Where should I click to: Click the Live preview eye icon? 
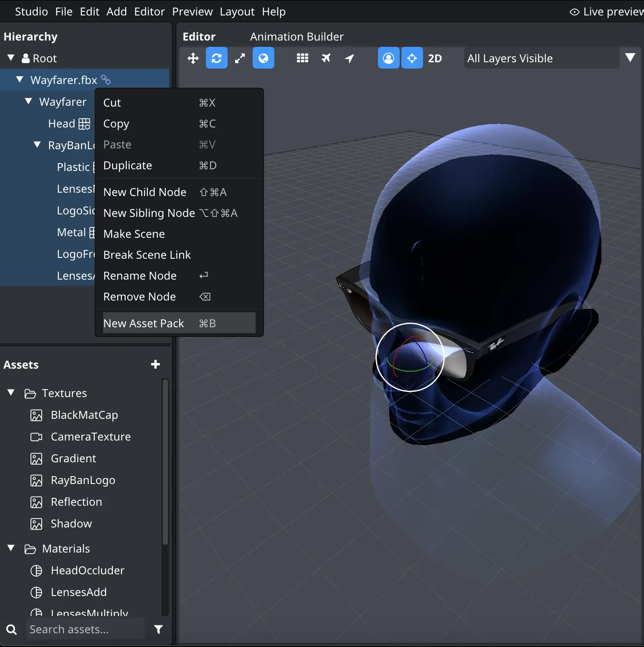click(x=574, y=12)
